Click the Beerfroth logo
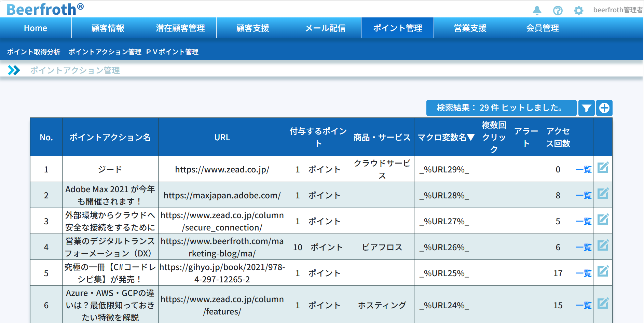Screen dimensions: 644x323 tap(45, 9)
